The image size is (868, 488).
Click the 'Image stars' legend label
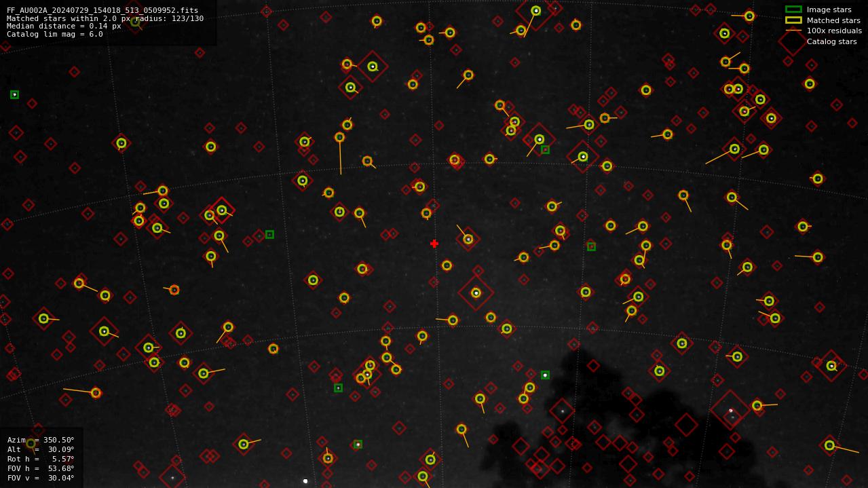(x=829, y=10)
